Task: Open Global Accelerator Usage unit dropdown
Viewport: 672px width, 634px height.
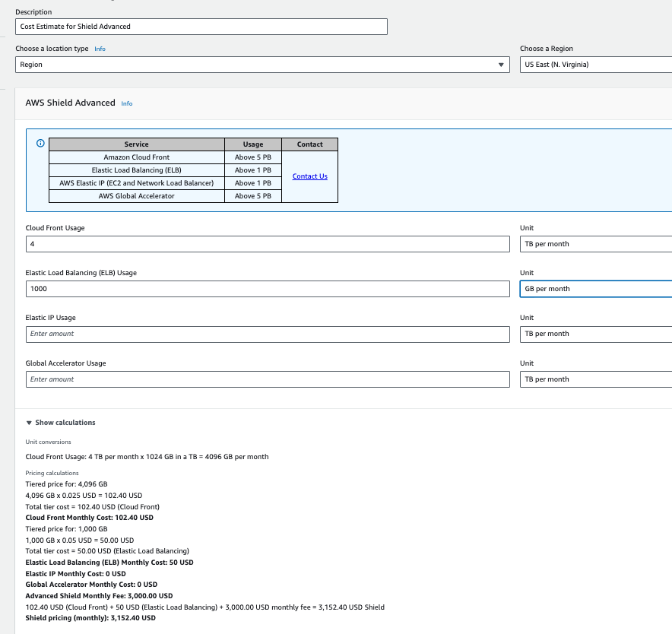Action: [596, 379]
